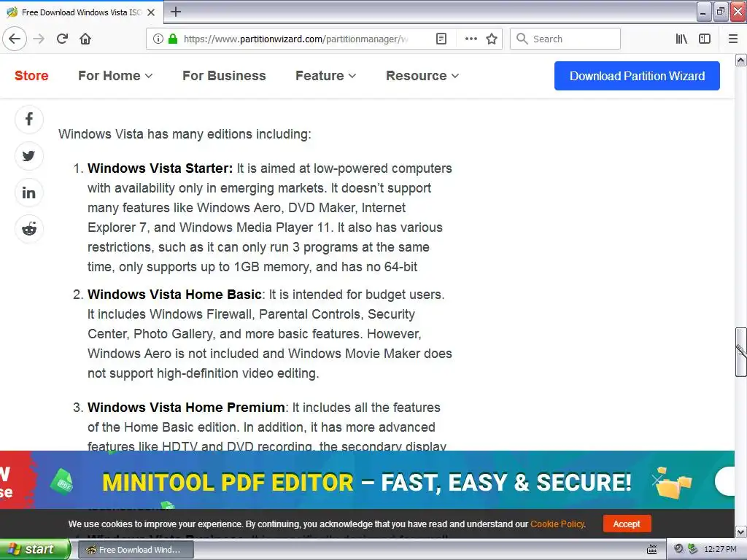Click Download Partition Wizard button
Screen dimensions: 747x560
pos(637,76)
